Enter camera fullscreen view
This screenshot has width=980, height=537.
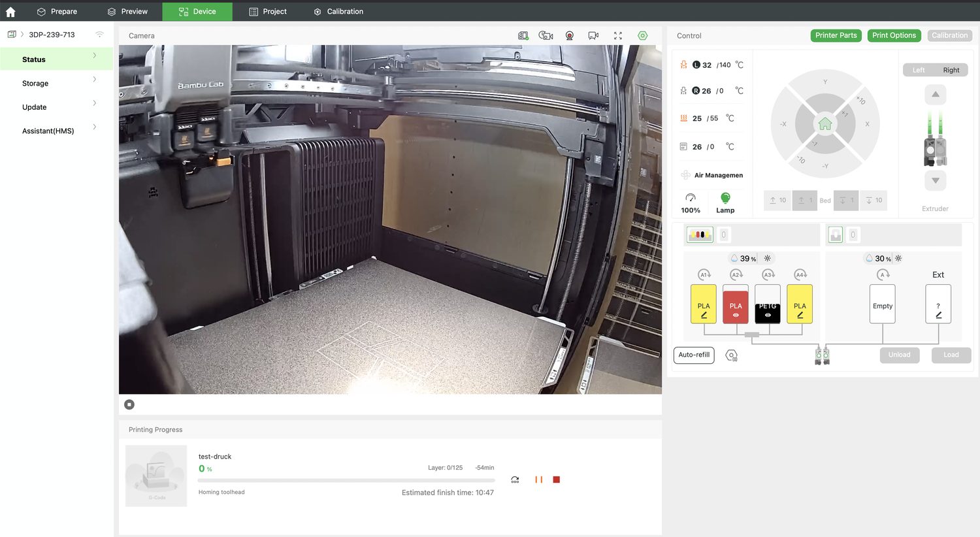(618, 36)
